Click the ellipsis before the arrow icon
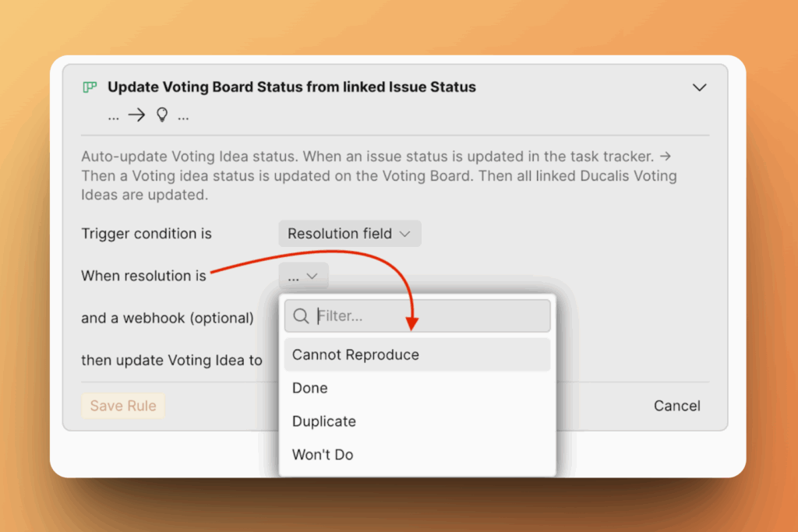 click(114, 116)
